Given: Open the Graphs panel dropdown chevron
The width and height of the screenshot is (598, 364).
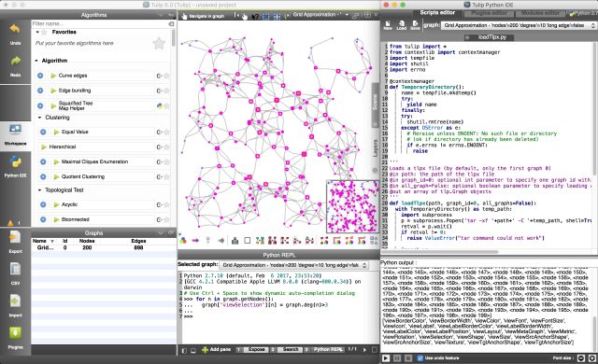Looking at the screenshot, I should pyautogui.click(x=161, y=232).
